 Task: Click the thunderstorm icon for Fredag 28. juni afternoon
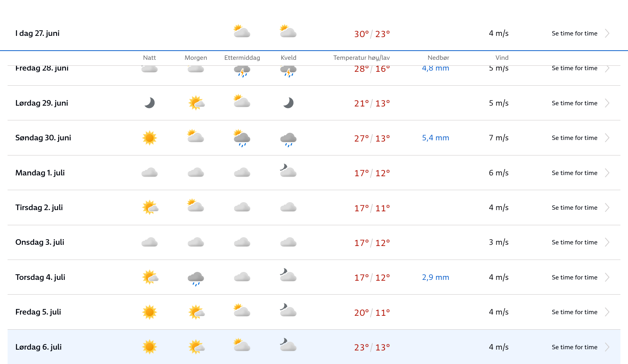(x=242, y=71)
